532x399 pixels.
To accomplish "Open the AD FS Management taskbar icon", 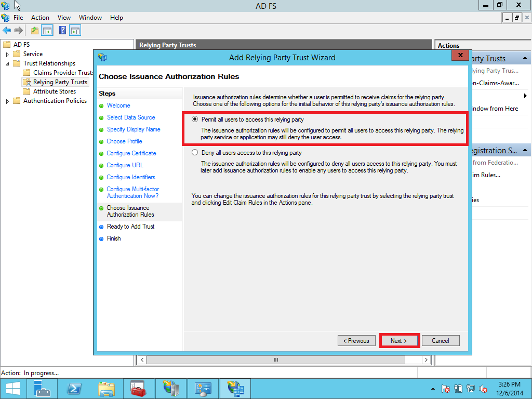I will [235, 388].
